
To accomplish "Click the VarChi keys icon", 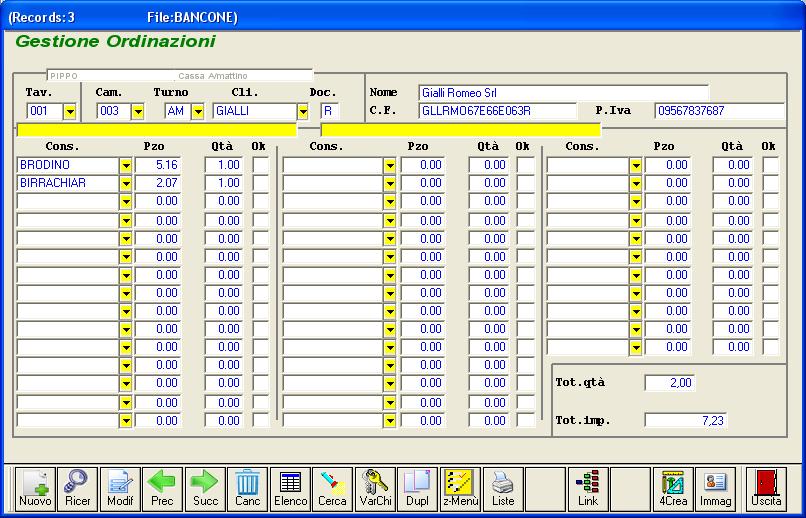I will click(x=375, y=489).
